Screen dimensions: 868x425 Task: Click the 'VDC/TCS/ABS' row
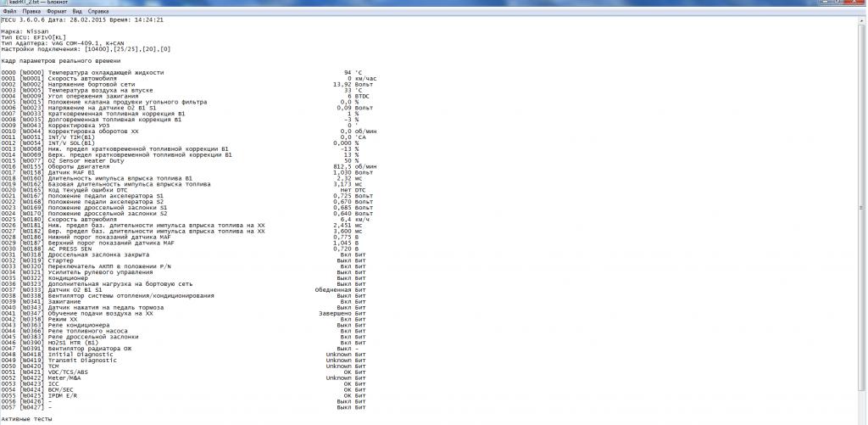point(189,372)
